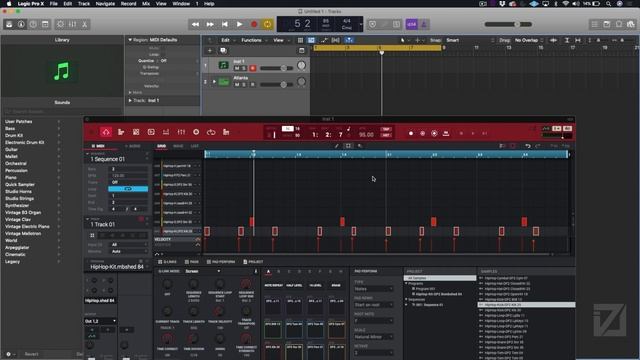Image resolution: width=640 pixels, height=360 pixels.
Task: Go to beginning in Logic transport
Action: pos(224,24)
